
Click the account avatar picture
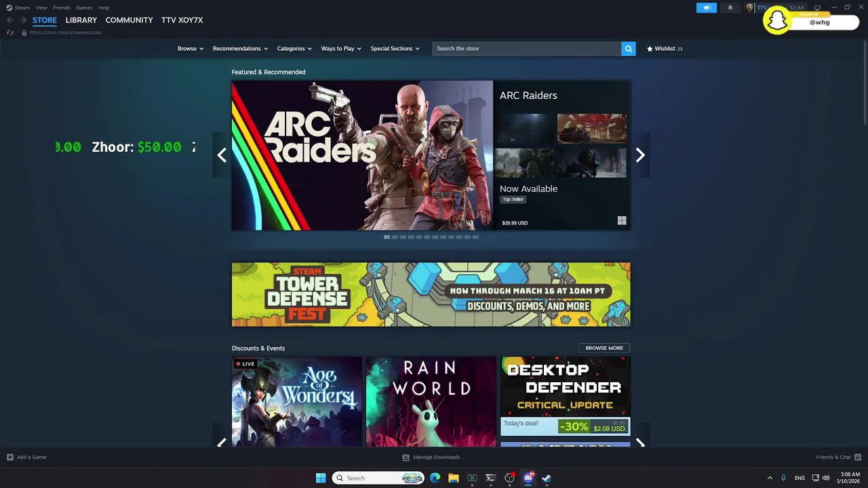pyautogui.click(x=750, y=8)
